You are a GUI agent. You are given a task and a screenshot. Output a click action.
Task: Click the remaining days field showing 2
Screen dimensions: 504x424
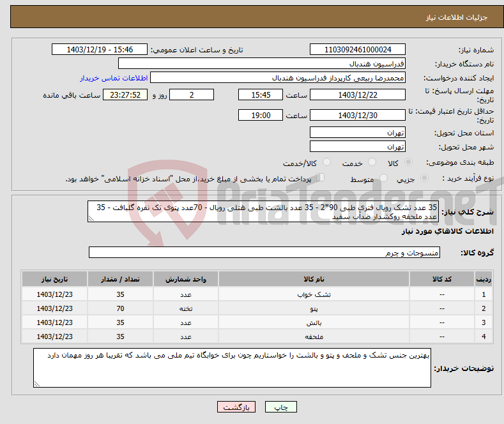[192, 95]
